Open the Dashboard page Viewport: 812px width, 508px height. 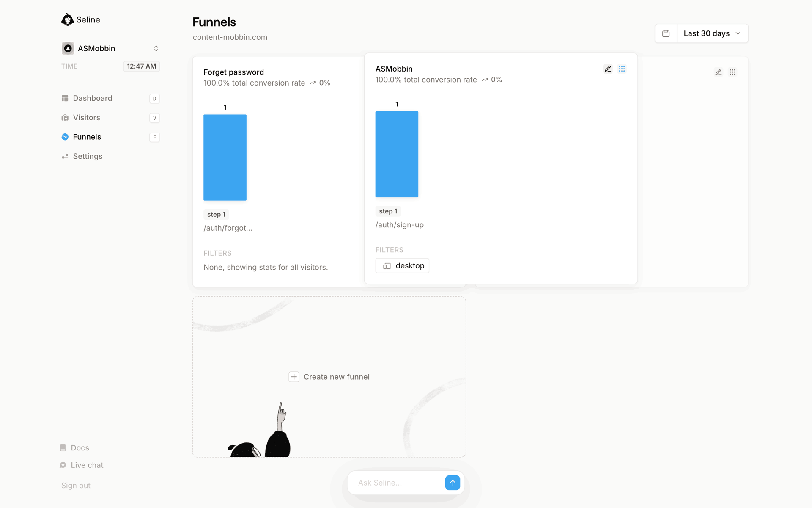tap(93, 98)
